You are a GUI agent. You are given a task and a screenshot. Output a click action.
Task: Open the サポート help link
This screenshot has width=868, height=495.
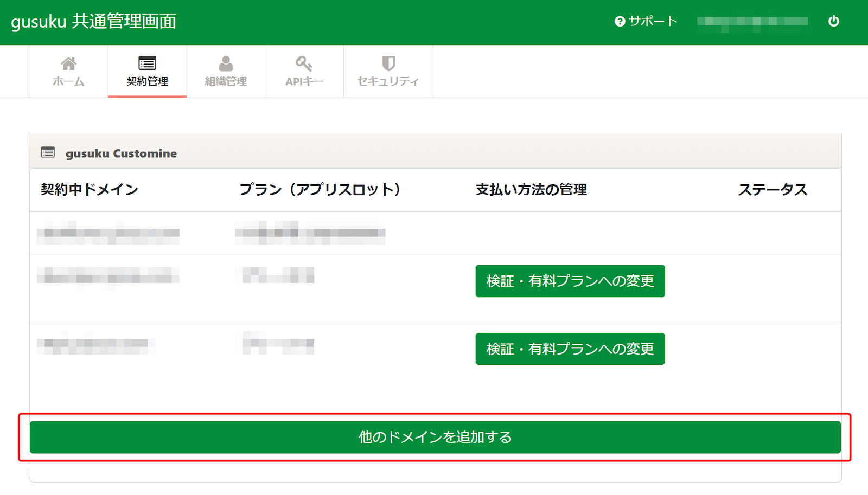pyautogui.click(x=646, y=21)
